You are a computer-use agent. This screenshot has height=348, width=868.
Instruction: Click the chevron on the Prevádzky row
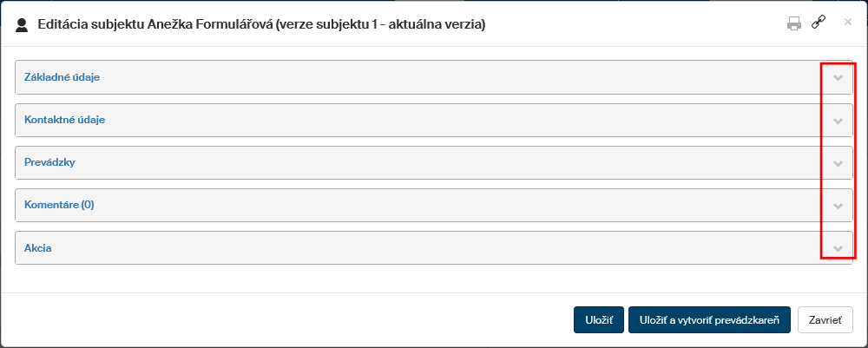[838, 163]
